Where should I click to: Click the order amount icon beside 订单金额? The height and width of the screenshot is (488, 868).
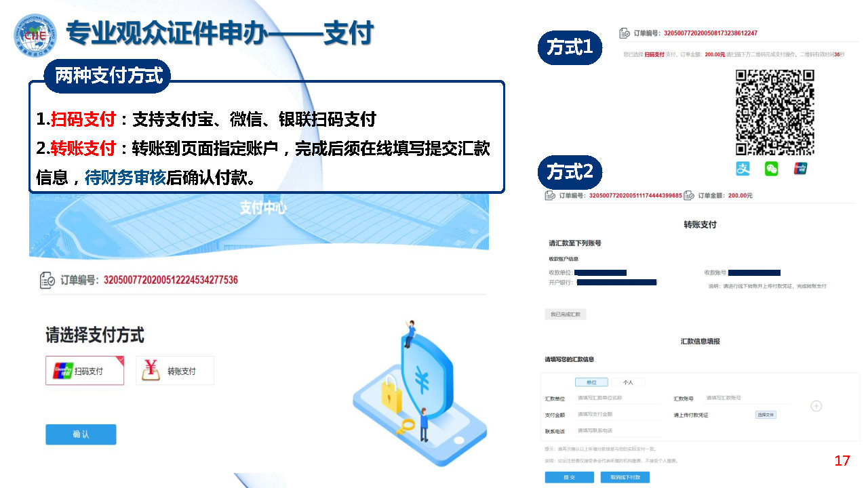pyautogui.click(x=689, y=195)
